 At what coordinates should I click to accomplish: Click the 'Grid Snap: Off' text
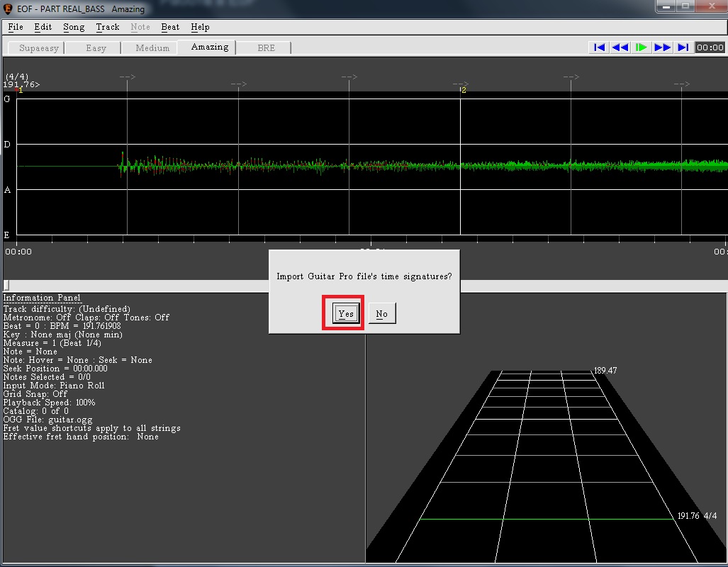35,394
